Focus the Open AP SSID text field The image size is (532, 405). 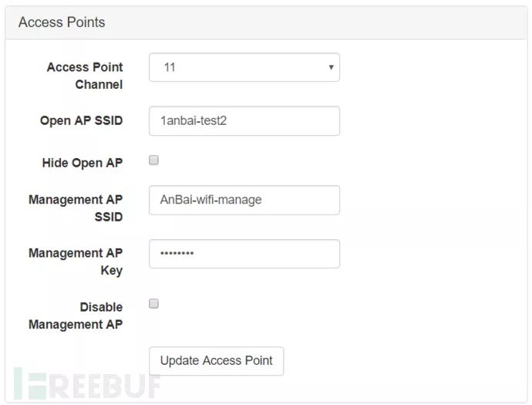(x=244, y=120)
